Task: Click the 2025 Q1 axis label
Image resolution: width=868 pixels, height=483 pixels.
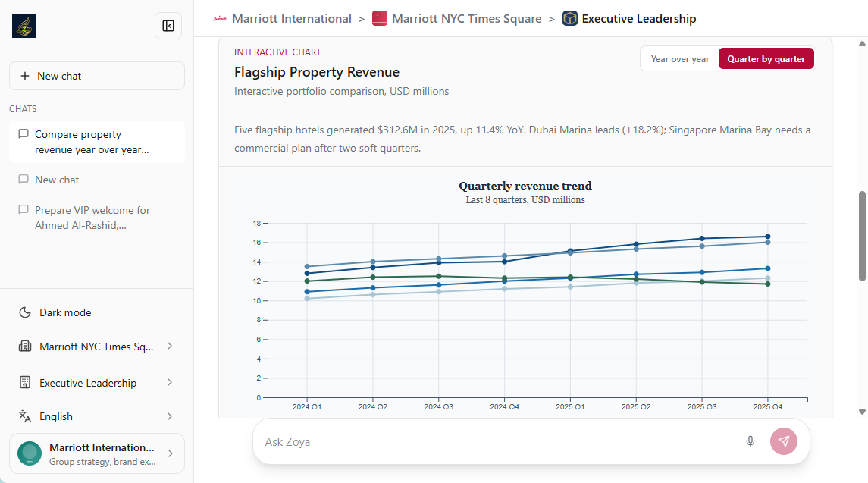Action: [x=570, y=406]
